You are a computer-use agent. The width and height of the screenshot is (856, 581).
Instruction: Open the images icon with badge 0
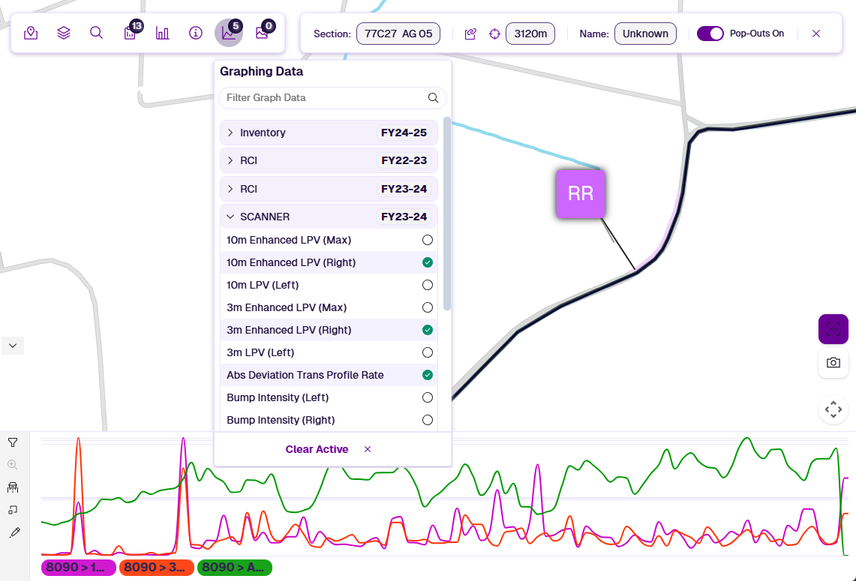(261, 33)
